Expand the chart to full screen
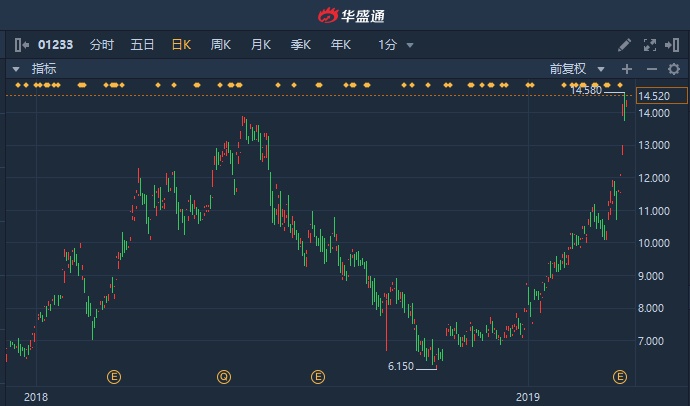 (x=650, y=45)
